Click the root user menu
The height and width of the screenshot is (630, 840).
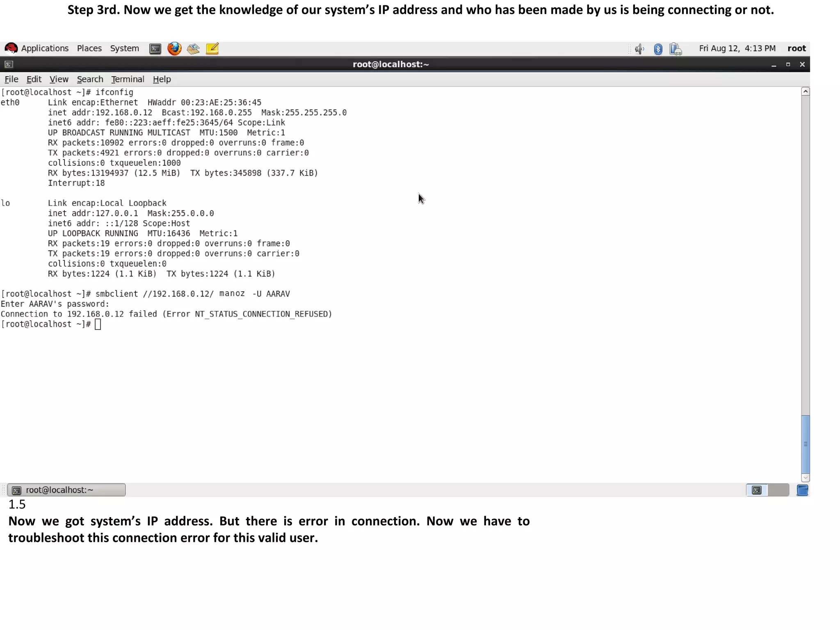[797, 48]
